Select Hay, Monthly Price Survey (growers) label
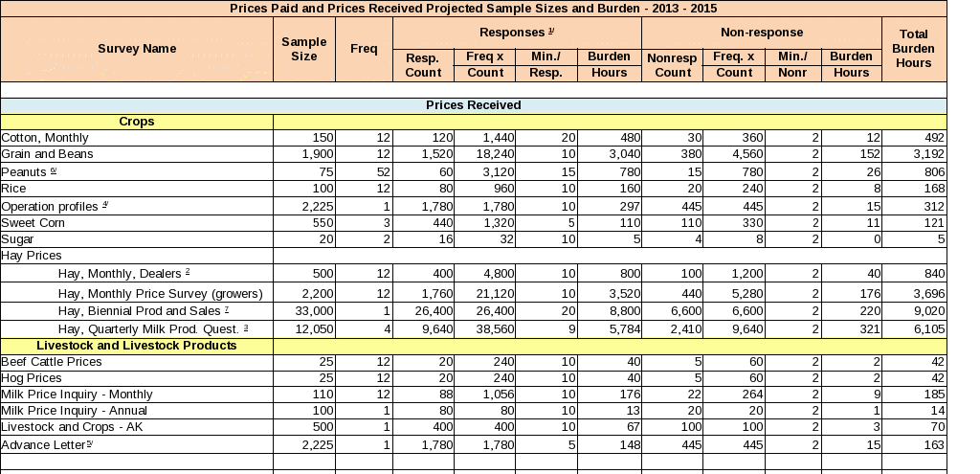Image resolution: width=980 pixels, height=474 pixels. 161,293
